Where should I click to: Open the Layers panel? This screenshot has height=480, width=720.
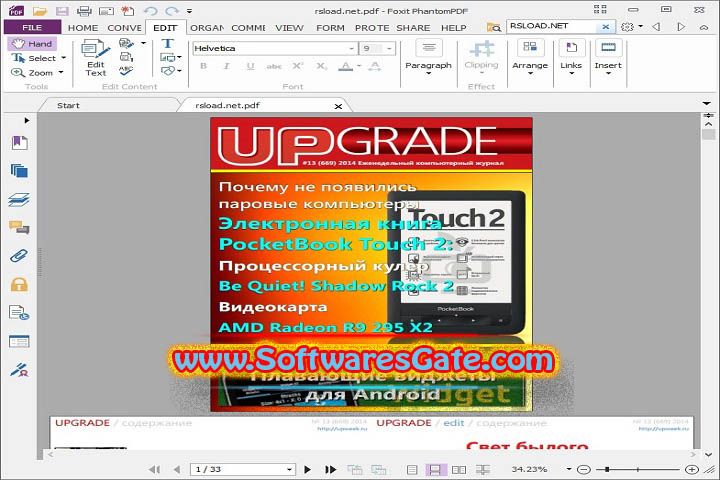click(19, 199)
